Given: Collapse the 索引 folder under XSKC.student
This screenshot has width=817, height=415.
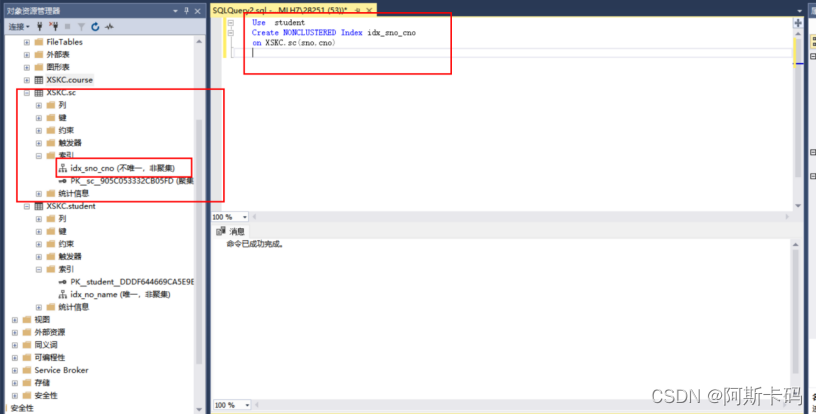Looking at the screenshot, I should (39, 270).
